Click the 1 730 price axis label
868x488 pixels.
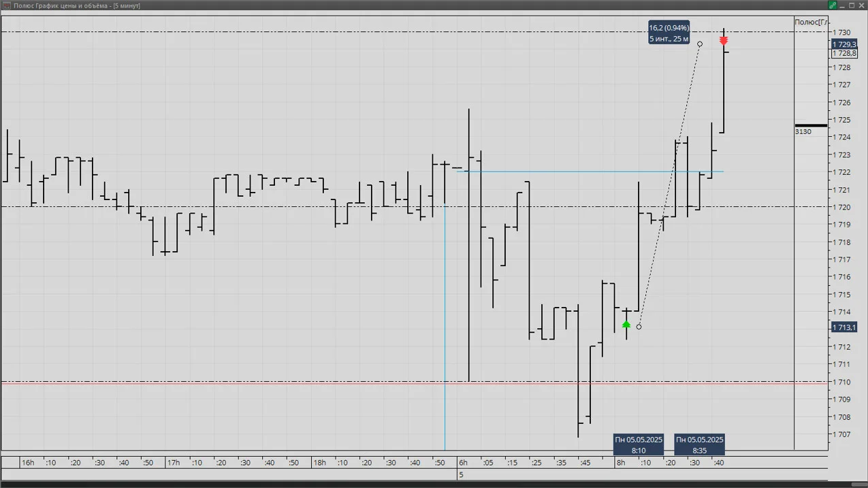(x=842, y=33)
